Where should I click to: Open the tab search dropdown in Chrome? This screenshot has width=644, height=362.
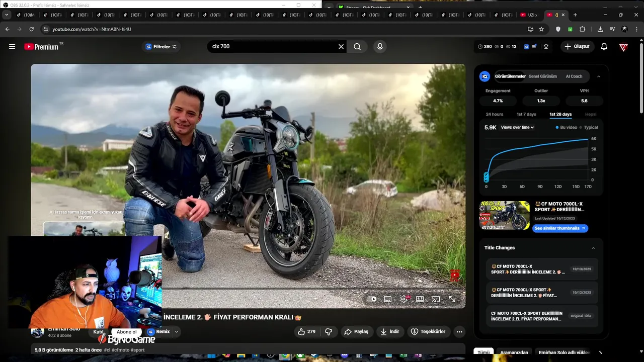tap(6, 15)
